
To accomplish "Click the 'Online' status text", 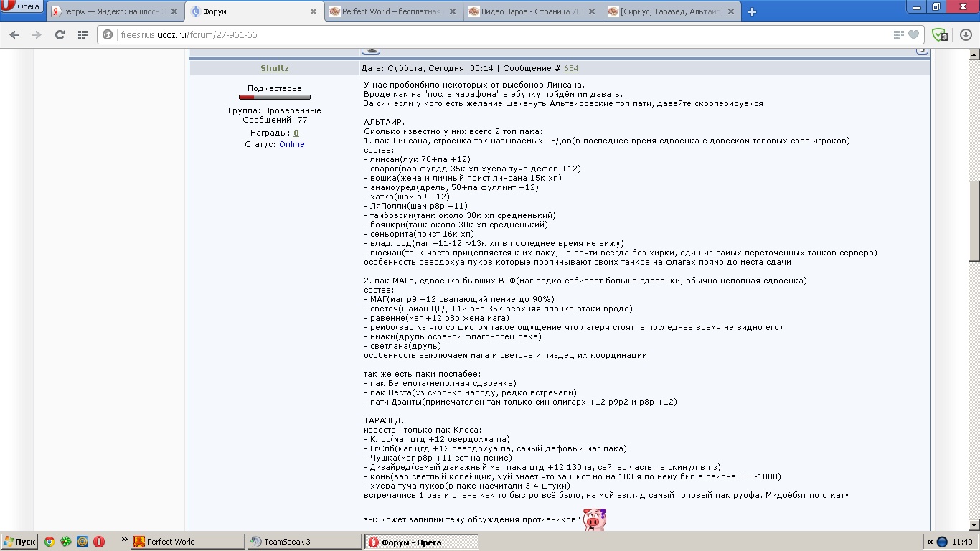I will 292,144.
